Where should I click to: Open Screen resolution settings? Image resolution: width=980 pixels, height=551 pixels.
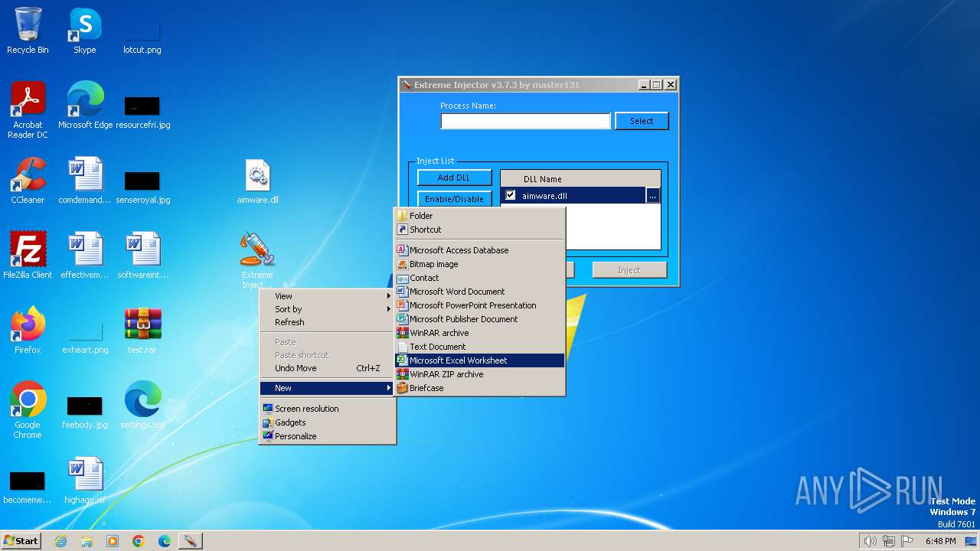[x=328, y=409]
